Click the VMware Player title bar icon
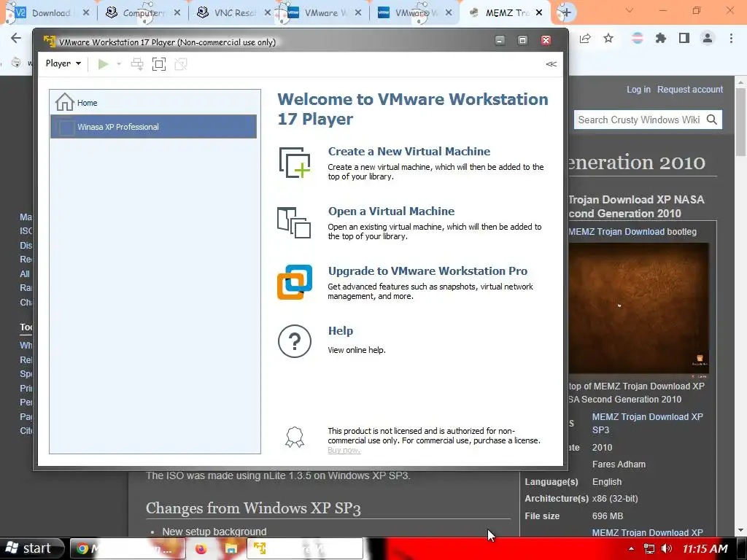 coord(49,42)
